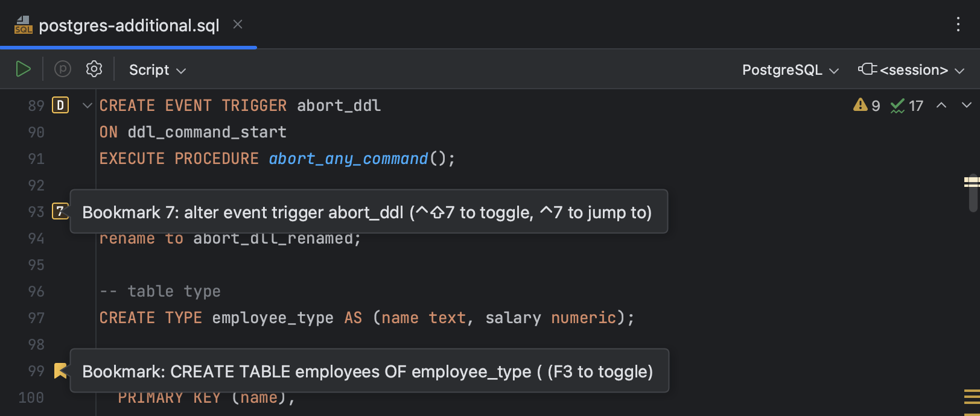Jump to the previous highlighted problem arrow
980x416 pixels.
[x=941, y=106]
